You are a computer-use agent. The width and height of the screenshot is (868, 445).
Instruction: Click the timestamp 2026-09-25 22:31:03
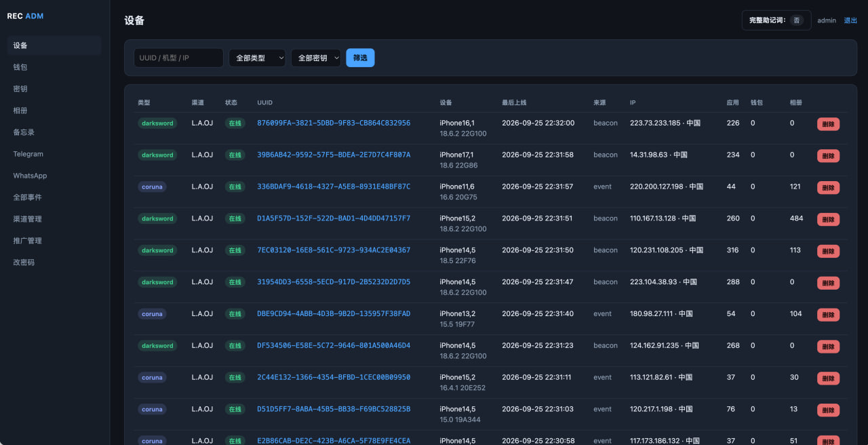click(538, 409)
